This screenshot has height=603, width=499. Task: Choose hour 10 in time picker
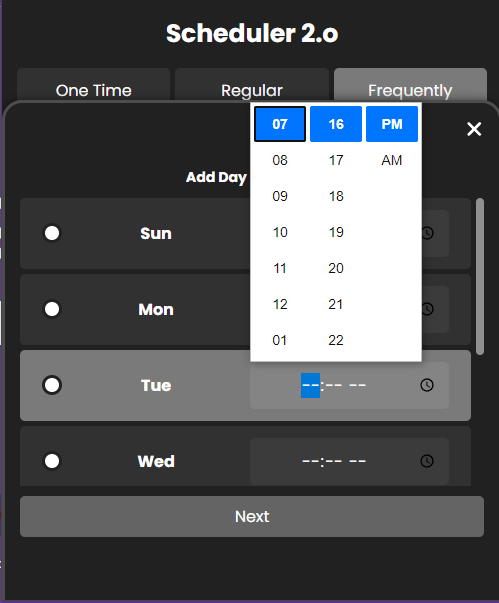[x=280, y=232]
